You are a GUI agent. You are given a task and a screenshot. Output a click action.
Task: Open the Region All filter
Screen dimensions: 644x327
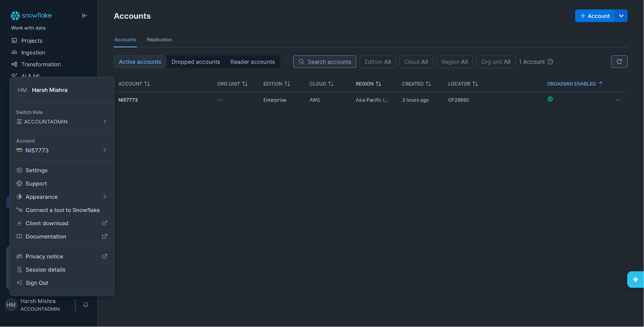coord(454,62)
